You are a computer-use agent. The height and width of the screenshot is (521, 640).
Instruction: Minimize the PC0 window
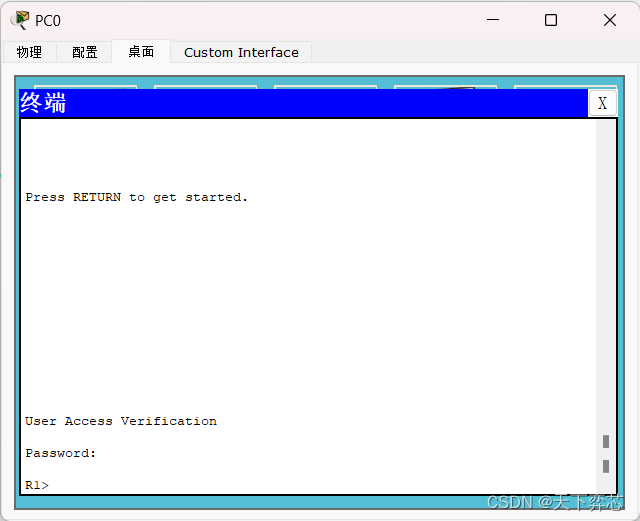(493, 20)
